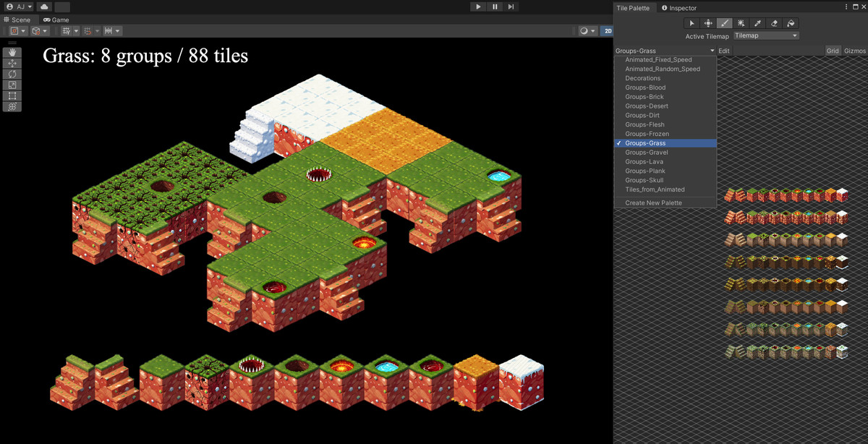
Task: Toggle the 2D view mode
Action: (608, 30)
